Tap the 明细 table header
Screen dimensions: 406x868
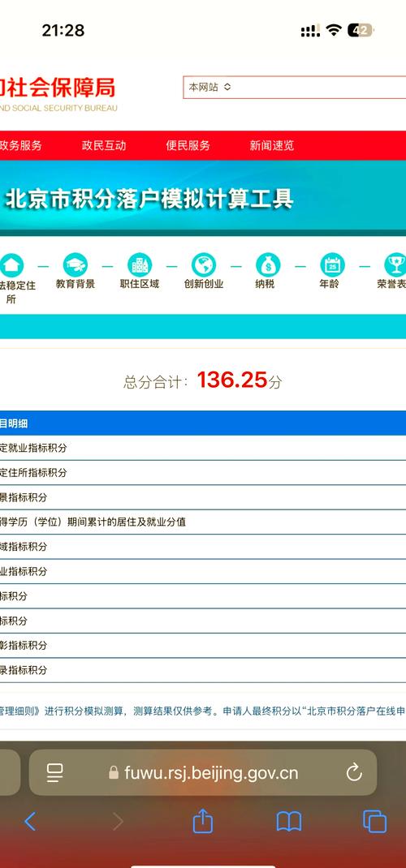coord(203,423)
